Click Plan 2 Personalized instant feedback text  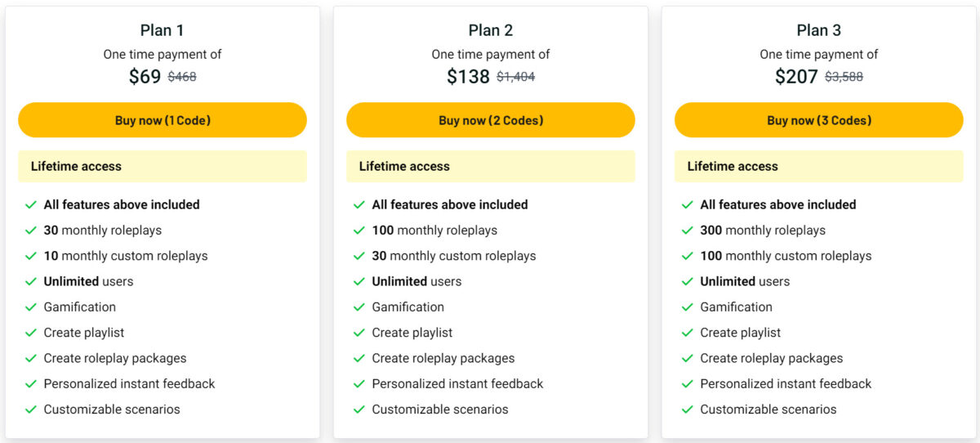pos(457,383)
